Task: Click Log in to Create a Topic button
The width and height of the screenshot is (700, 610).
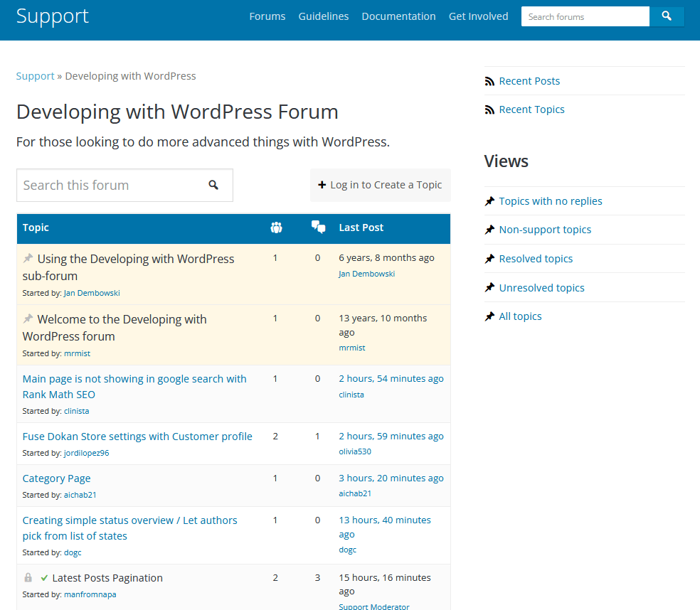Action: coord(381,185)
